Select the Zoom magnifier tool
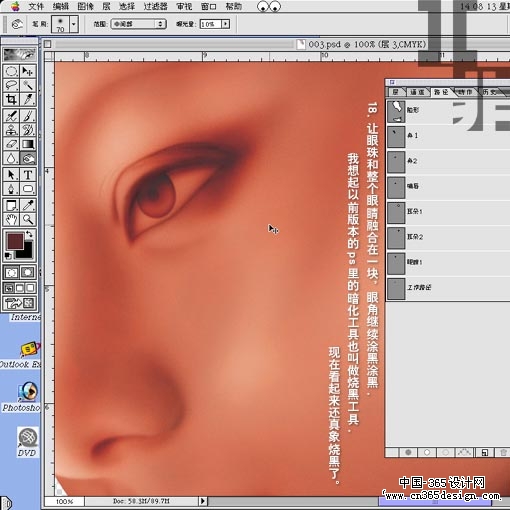The height and width of the screenshot is (510, 510). [28, 219]
